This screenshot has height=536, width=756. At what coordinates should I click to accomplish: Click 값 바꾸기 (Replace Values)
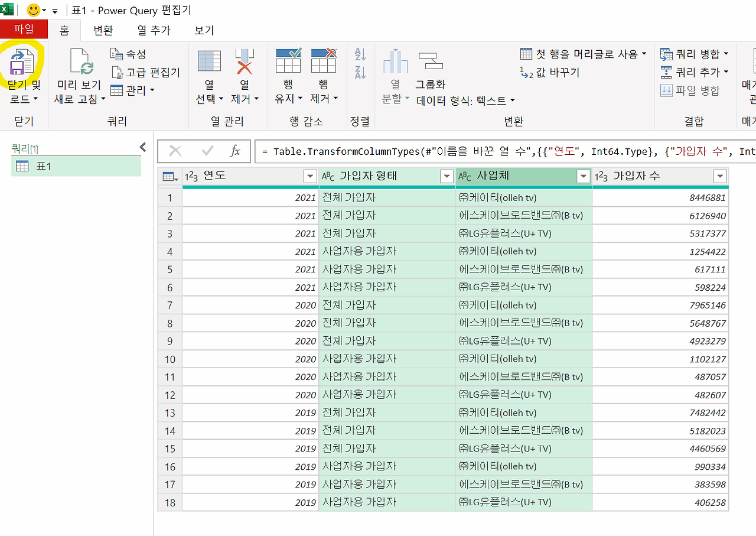click(x=549, y=72)
